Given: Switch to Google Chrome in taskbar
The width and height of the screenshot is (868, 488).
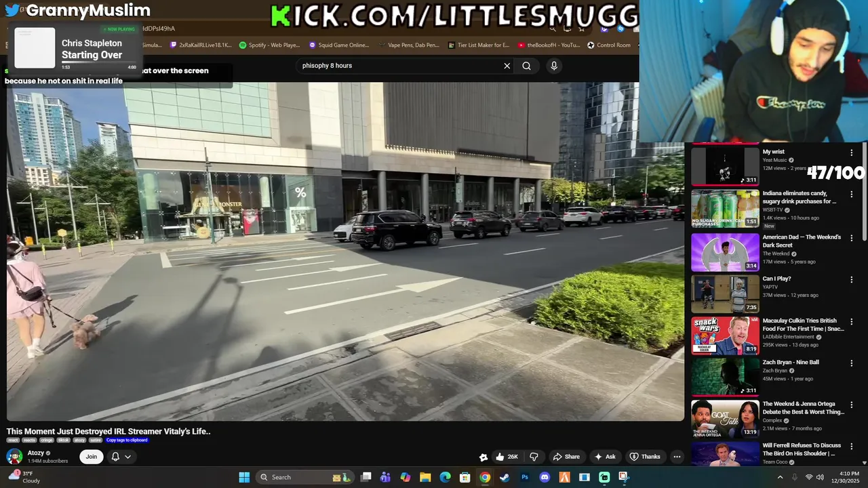Looking at the screenshot, I should tap(485, 477).
